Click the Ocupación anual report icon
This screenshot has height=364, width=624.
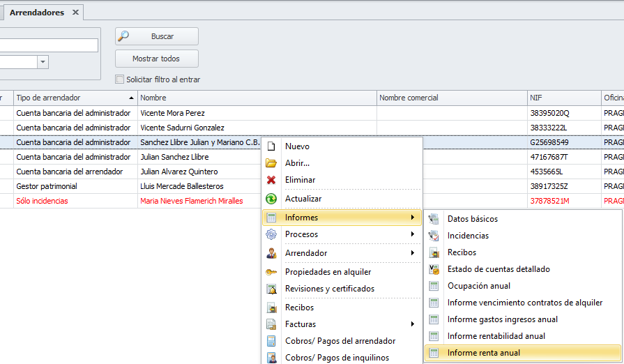(x=434, y=286)
